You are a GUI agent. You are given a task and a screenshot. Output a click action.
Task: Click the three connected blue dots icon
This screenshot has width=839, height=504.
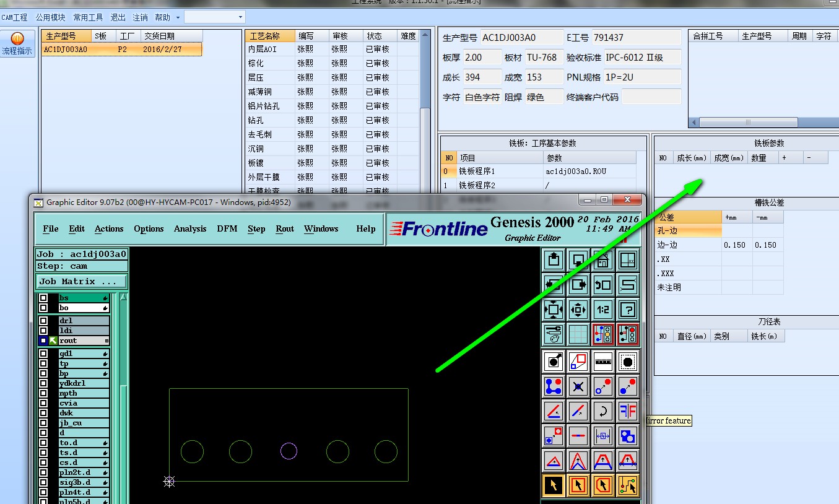point(553,386)
